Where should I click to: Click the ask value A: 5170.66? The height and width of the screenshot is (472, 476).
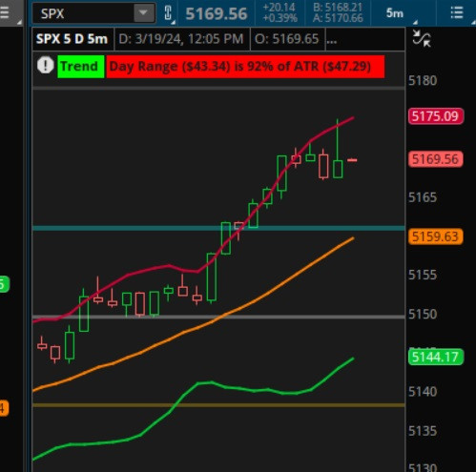point(338,18)
